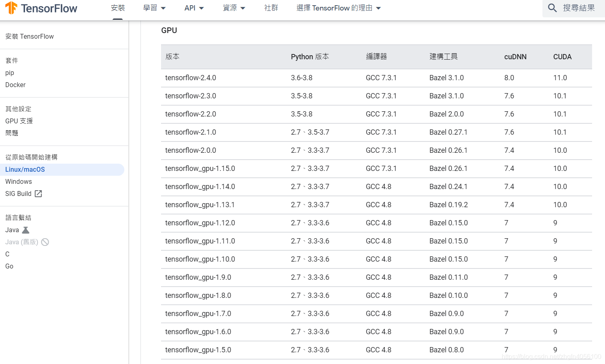Open the 社群 nav item
The width and height of the screenshot is (605, 364).
click(271, 8)
